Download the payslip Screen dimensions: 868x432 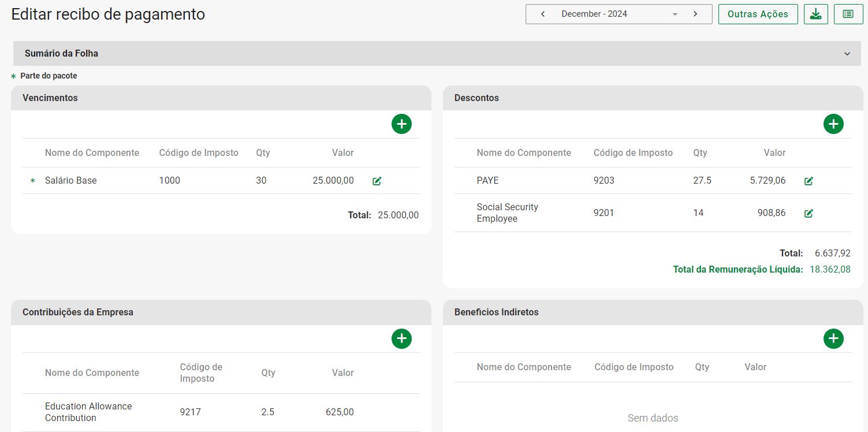(x=816, y=14)
